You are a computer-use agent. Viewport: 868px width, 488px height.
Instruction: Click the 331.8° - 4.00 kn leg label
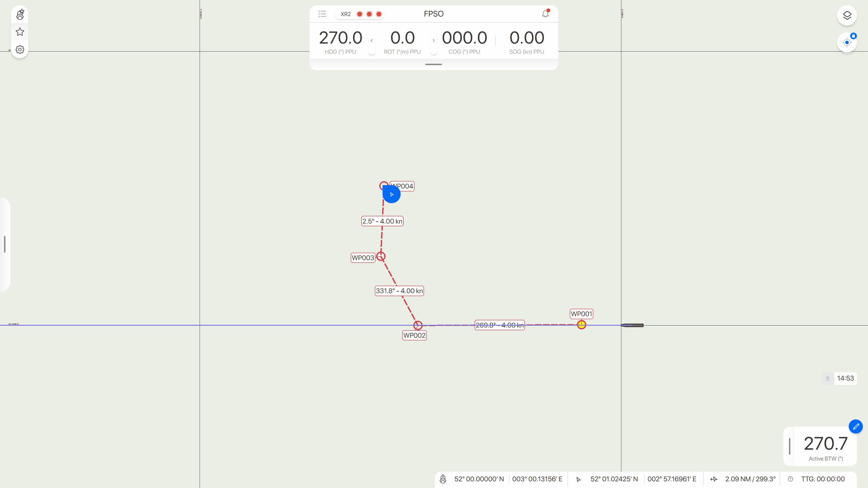399,291
